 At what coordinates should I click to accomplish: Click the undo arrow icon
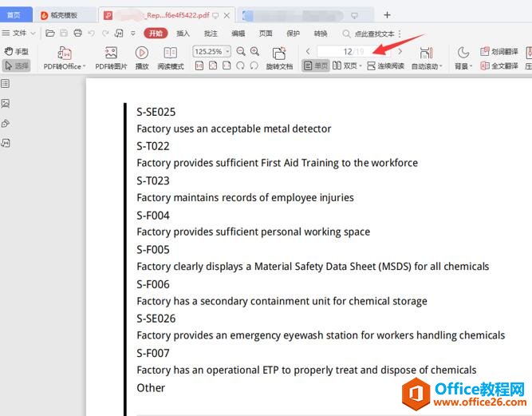(x=91, y=34)
